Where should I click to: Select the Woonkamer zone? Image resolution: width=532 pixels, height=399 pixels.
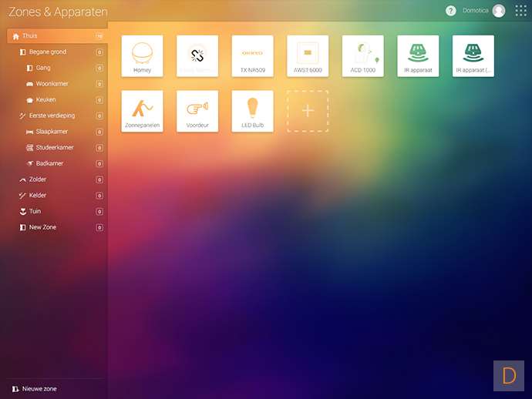57,84
